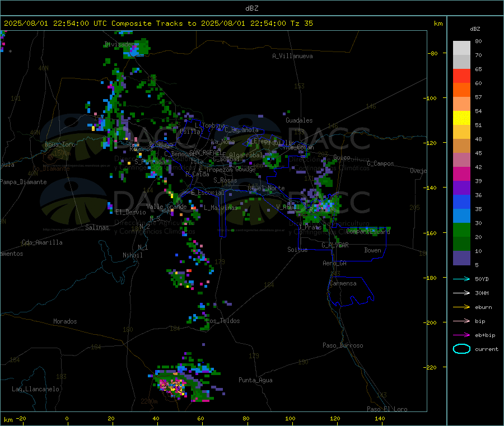Click the 'dBZ' title at top of window

(251, 8)
